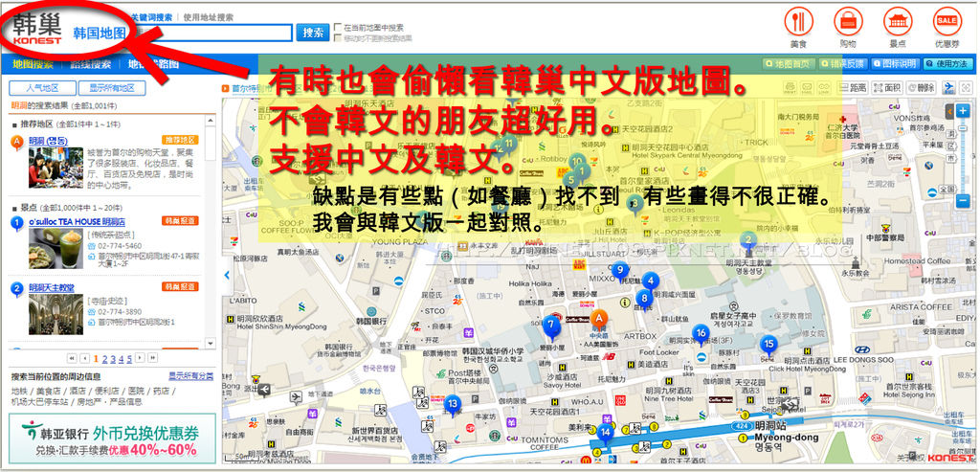Click the fullscreen icon at toolbar end

click(966, 87)
